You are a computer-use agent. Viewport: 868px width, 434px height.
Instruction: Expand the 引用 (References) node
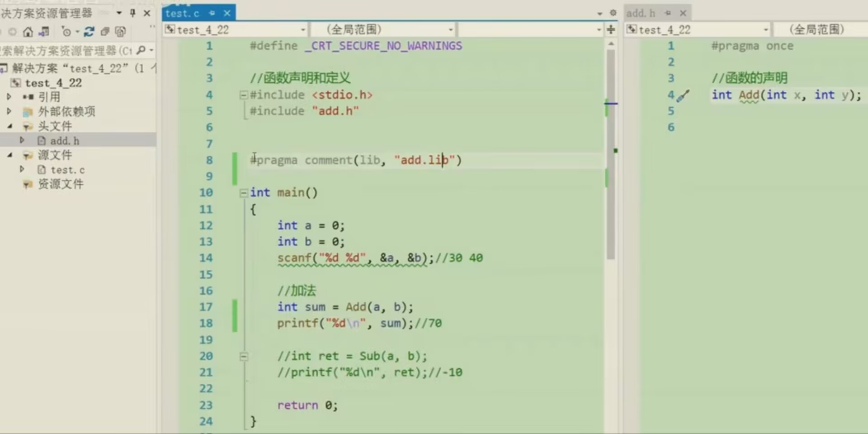pyautogui.click(x=9, y=97)
